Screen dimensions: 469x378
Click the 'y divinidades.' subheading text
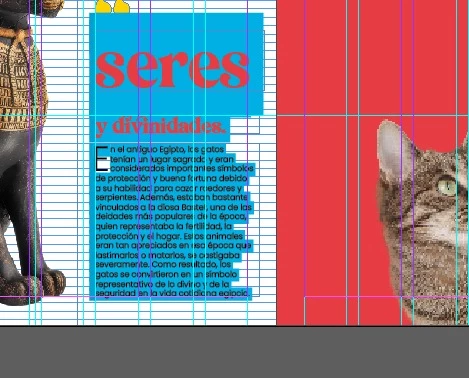(161, 126)
